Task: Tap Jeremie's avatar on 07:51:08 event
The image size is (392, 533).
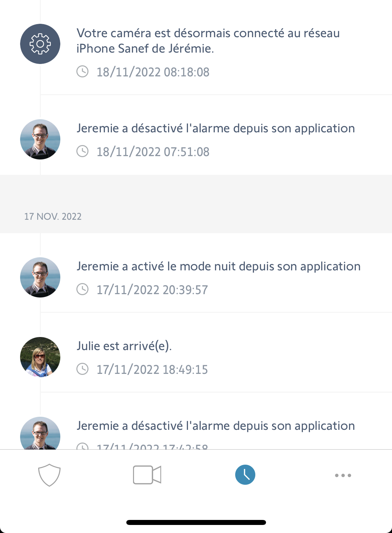Action: (x=40, y=139)
